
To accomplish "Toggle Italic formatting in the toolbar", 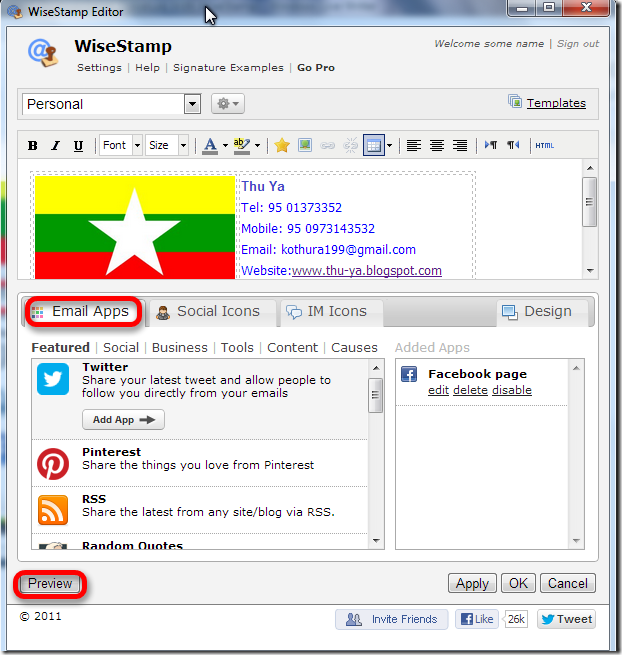I will click(55, 145).
